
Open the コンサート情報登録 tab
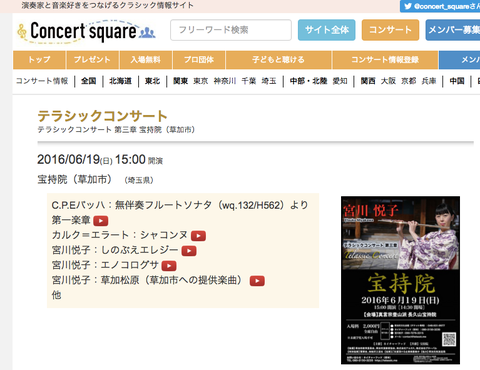tap(385, 60)
